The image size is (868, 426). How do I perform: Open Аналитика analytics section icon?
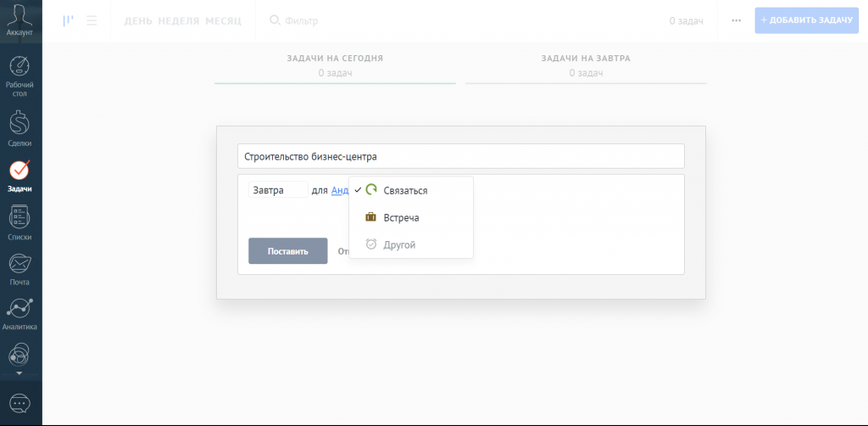click(20, 309)
